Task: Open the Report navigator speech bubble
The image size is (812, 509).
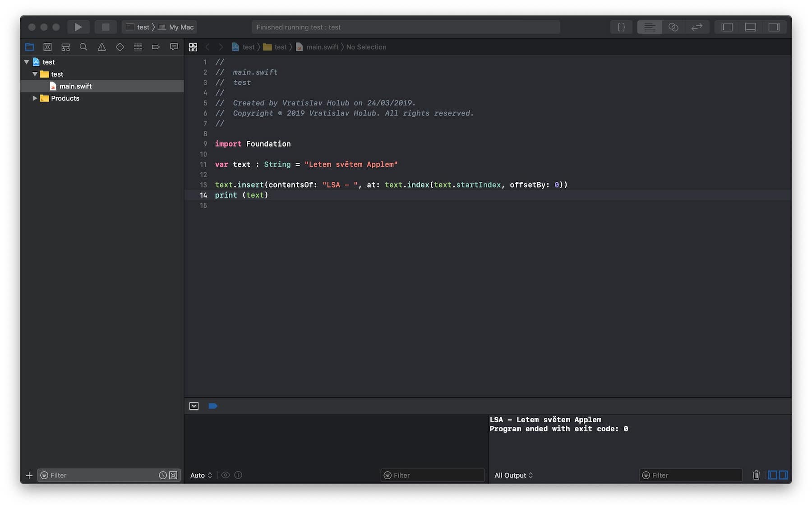Action: [174, 47]
